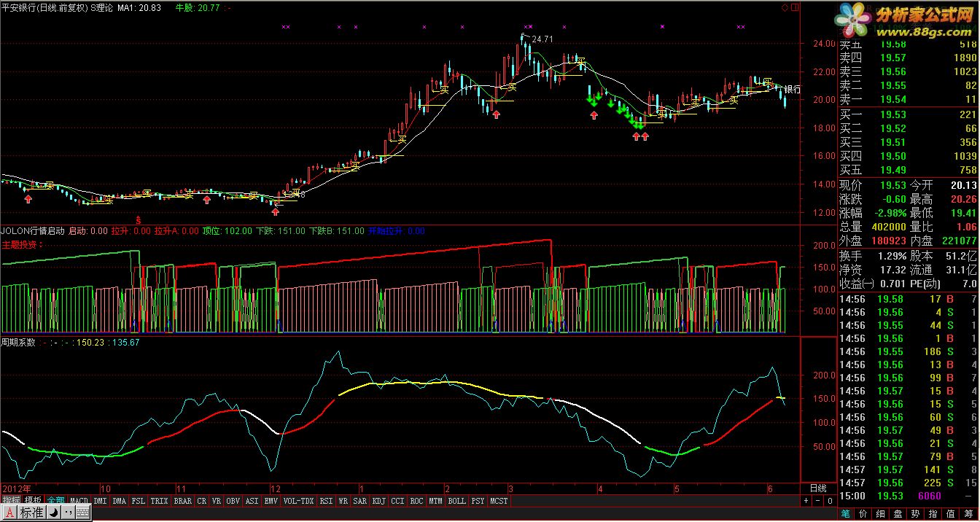
Task: Select the EMV indicator tab
Action: coord(271,501)
